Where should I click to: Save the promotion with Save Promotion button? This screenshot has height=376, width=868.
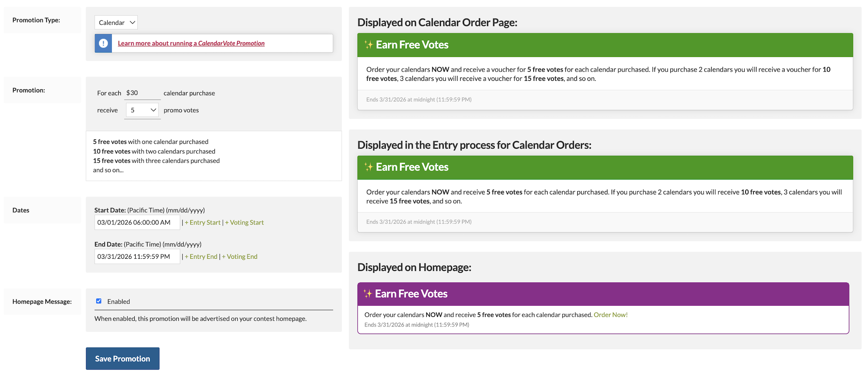[122, 359]
